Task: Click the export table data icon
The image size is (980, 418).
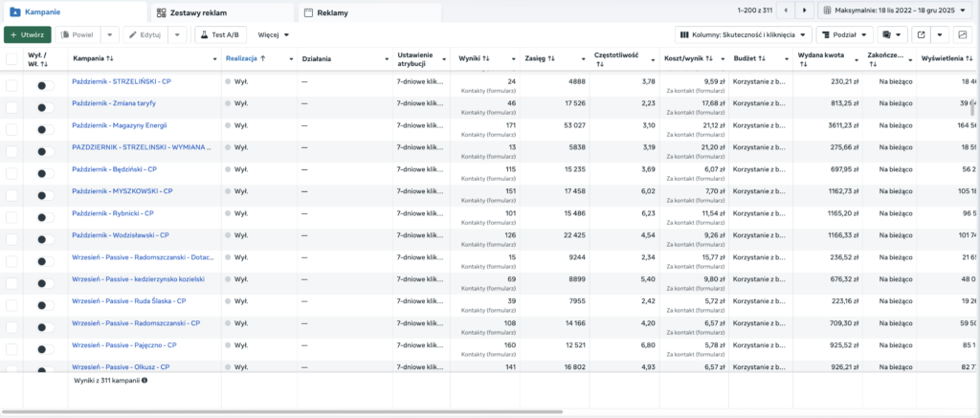Action: pyautogui.click(x=921, y=35)
